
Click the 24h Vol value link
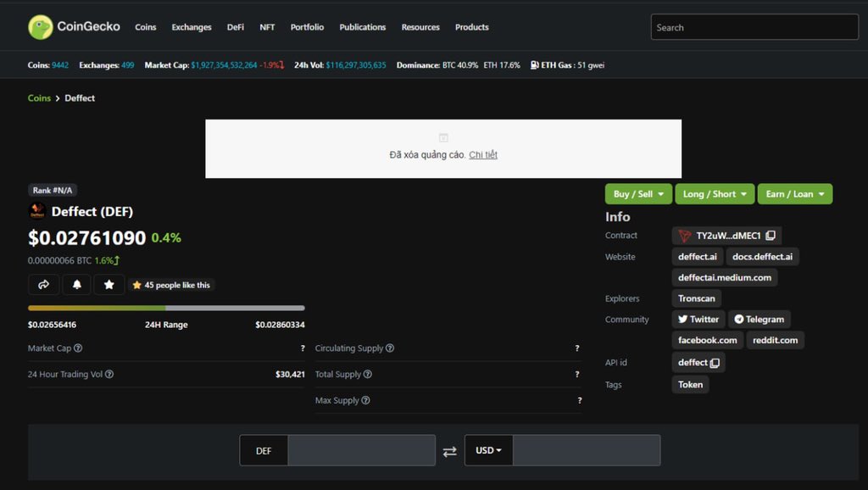pyautogui.click(x=356, y=65)
